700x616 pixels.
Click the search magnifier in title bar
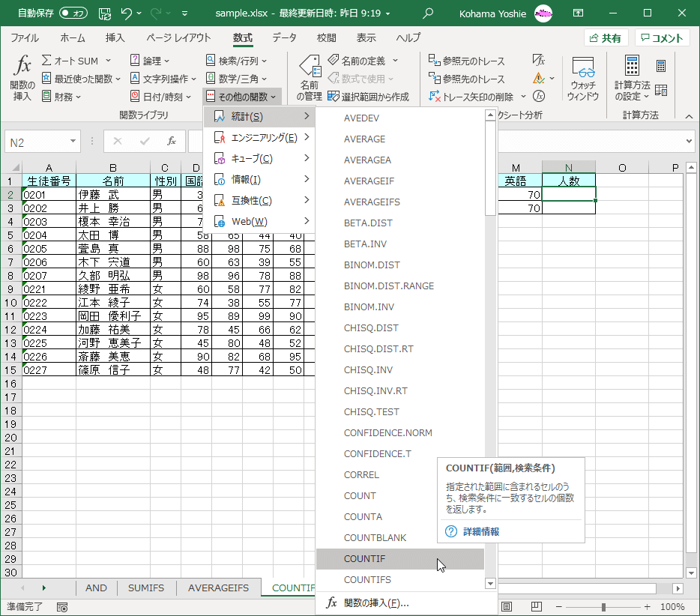428,13
